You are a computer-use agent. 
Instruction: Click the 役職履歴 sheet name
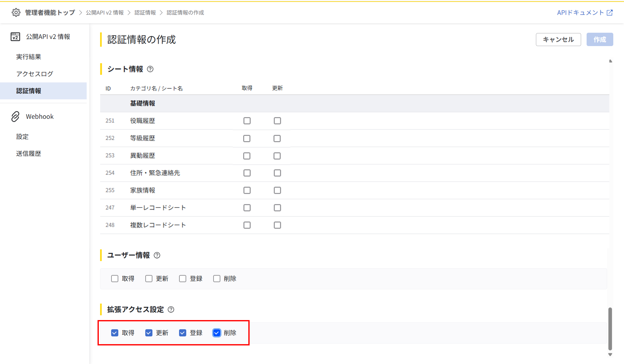[143, 121]
